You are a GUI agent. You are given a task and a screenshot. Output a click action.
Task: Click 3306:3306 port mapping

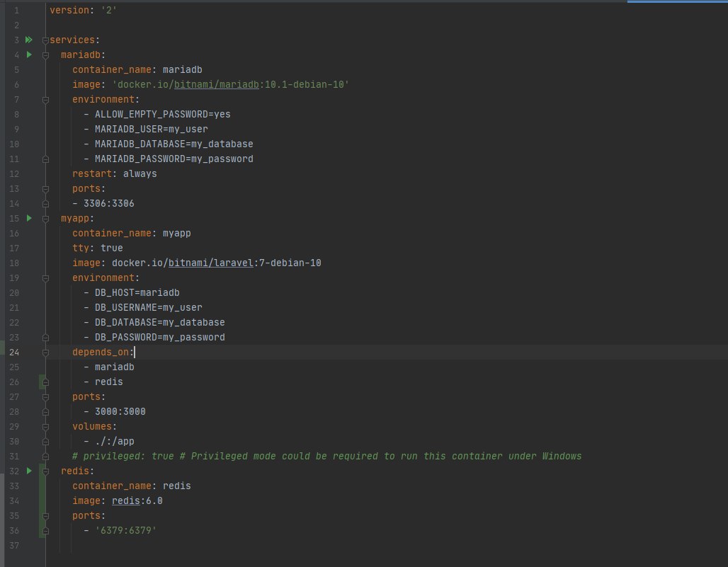[x=108, y=203]
